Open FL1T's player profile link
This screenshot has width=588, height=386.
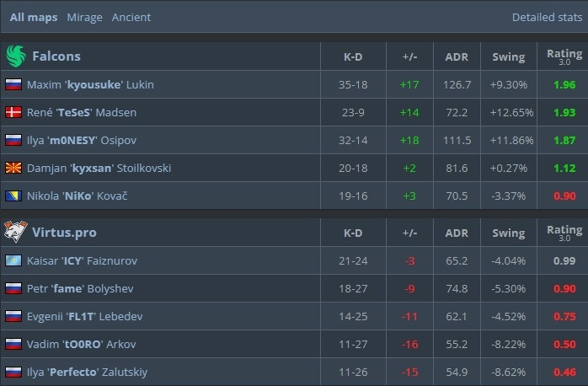[84, 316]
